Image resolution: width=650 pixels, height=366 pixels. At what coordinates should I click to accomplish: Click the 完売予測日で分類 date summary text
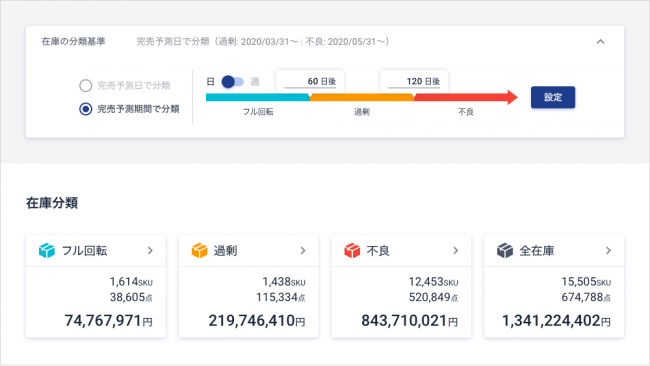tap(263, 41)
